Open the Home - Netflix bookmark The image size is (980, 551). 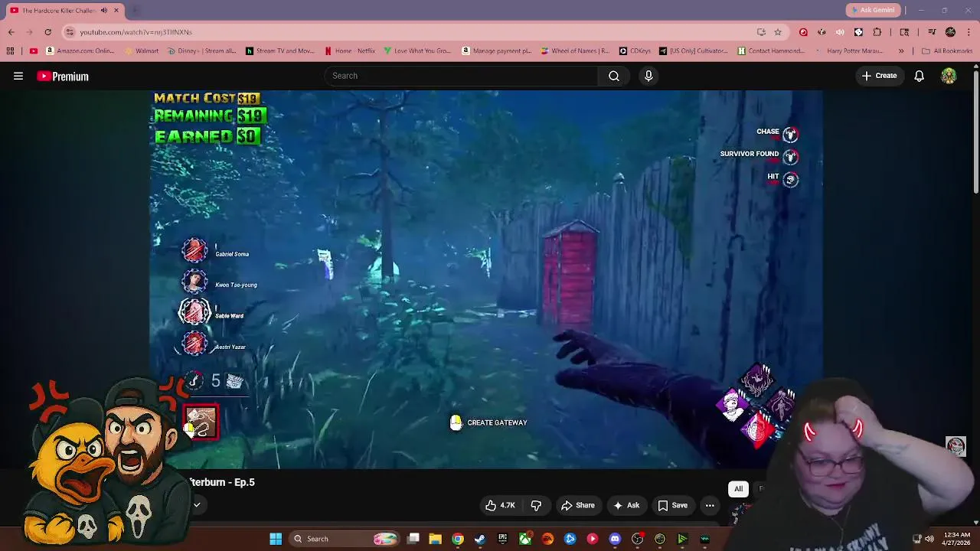(x=350, y=51)
